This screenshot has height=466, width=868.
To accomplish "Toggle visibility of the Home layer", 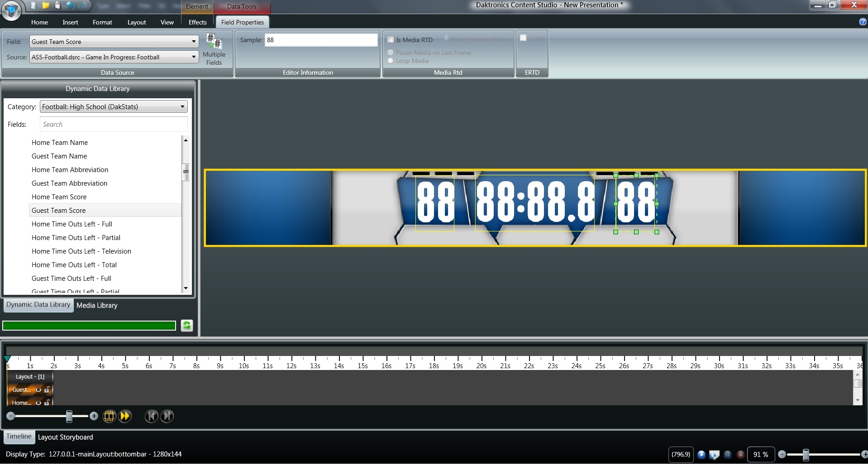I will click(x=38, y=403).
